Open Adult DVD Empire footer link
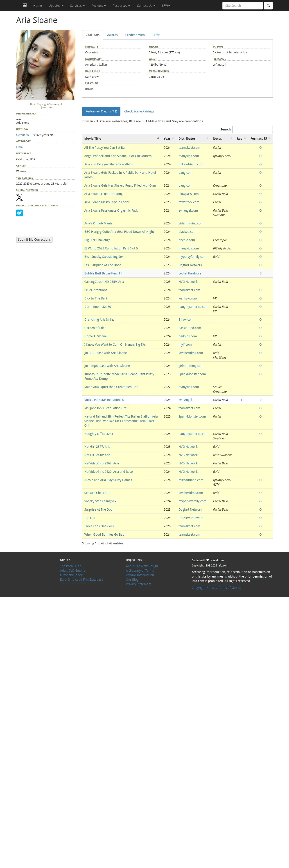The height and width of the screenshot is (868, 289). (x=73, y=571)
